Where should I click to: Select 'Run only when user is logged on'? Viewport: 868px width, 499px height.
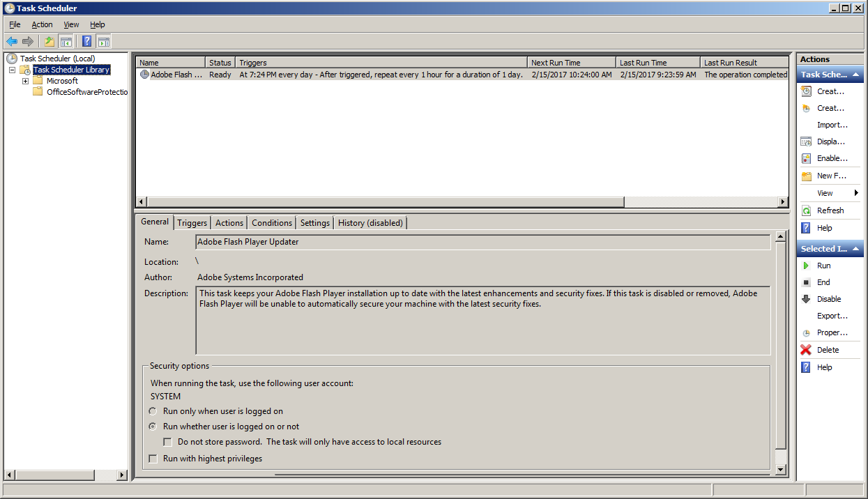153,411
